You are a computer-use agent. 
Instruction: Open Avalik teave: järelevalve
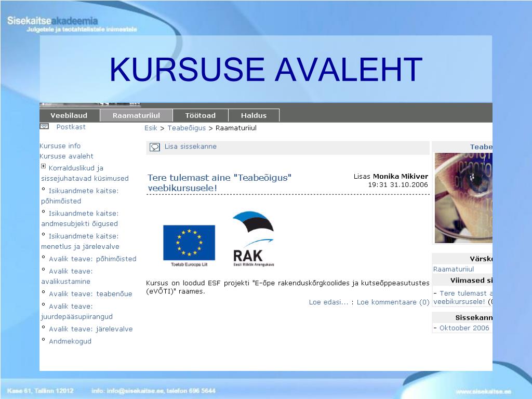90,329
